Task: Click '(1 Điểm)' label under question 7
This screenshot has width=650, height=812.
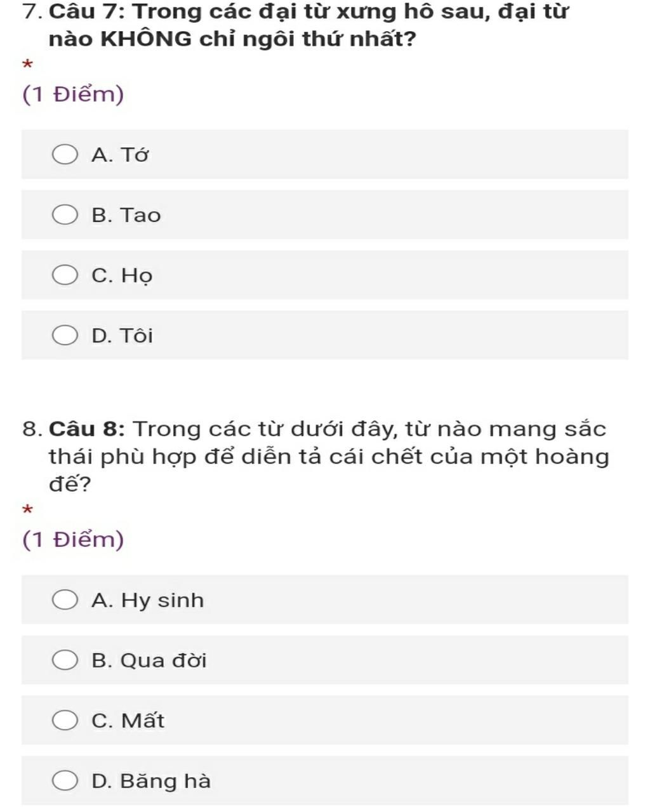Action: [73, 95]
